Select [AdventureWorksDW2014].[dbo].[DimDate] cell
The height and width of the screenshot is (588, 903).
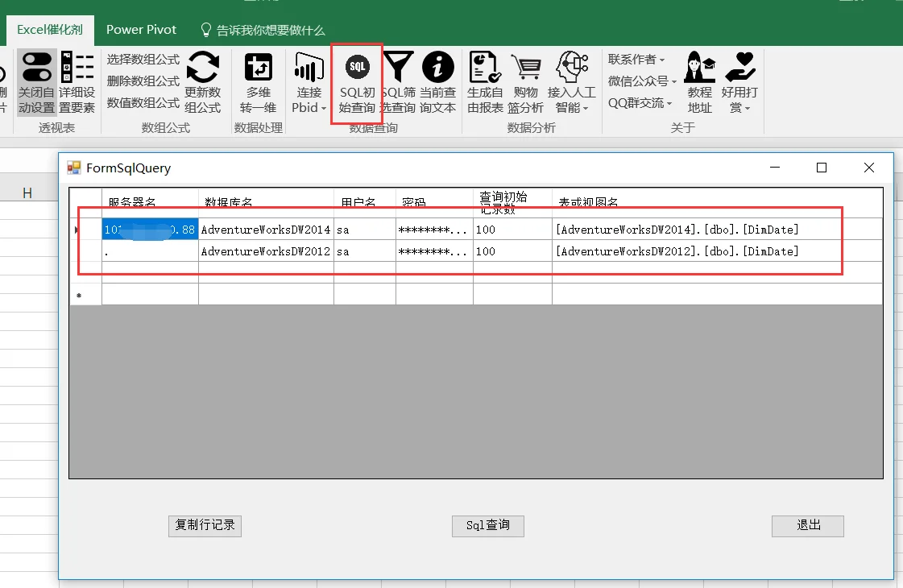coord(717,230)
